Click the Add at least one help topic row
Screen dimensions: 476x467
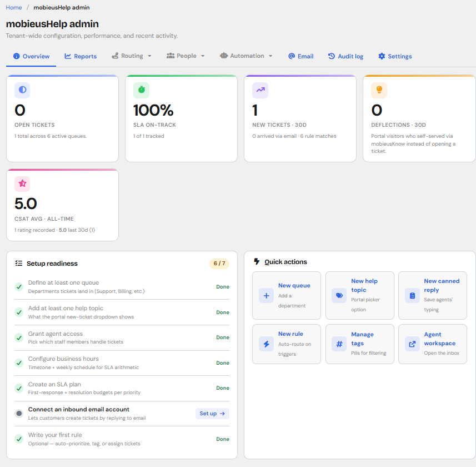point(122,312)
